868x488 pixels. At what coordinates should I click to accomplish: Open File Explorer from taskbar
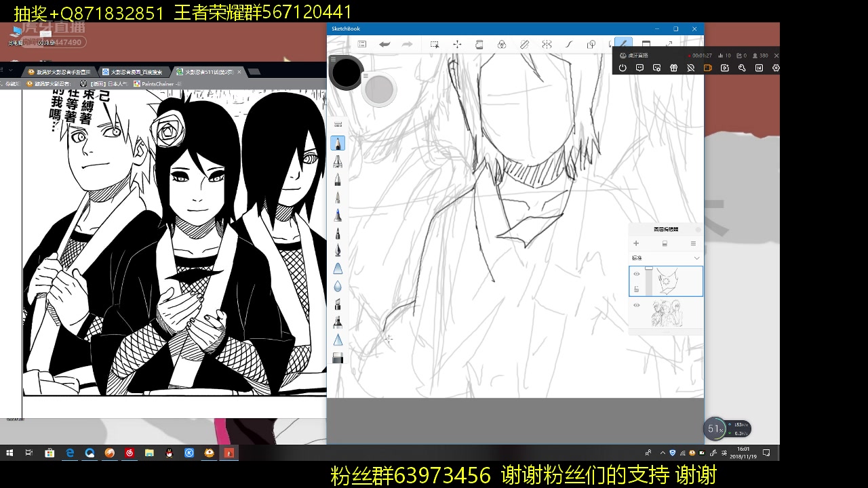click(x=149, y=453)
